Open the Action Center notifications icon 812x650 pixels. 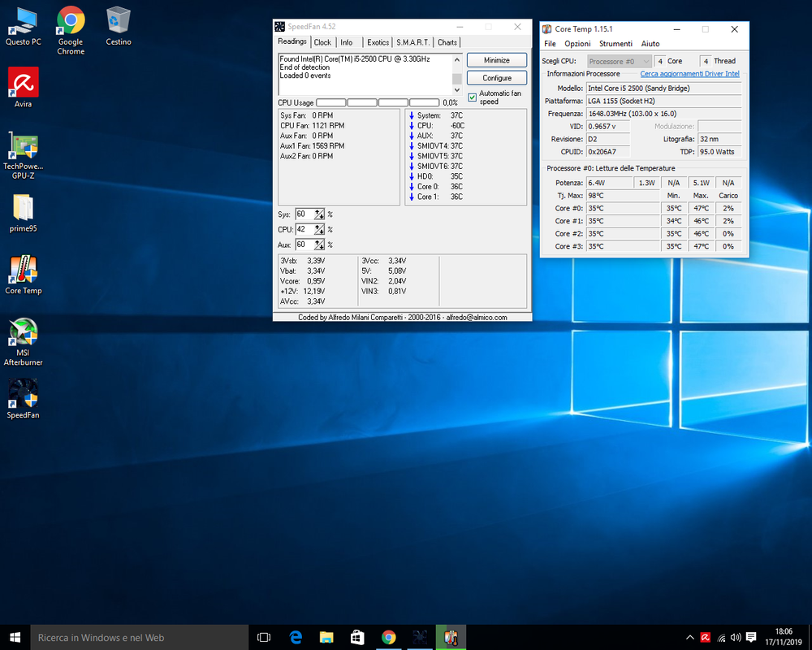(751, 637)
